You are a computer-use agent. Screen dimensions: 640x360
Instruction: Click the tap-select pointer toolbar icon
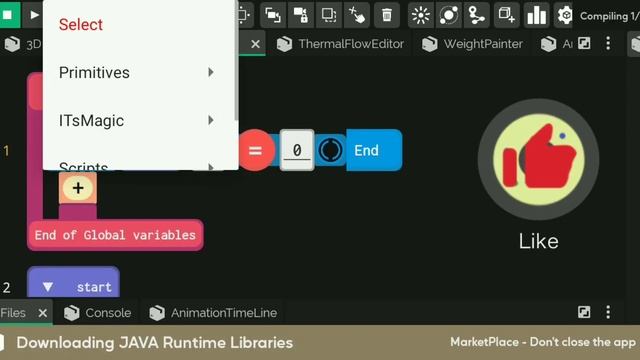357,15
